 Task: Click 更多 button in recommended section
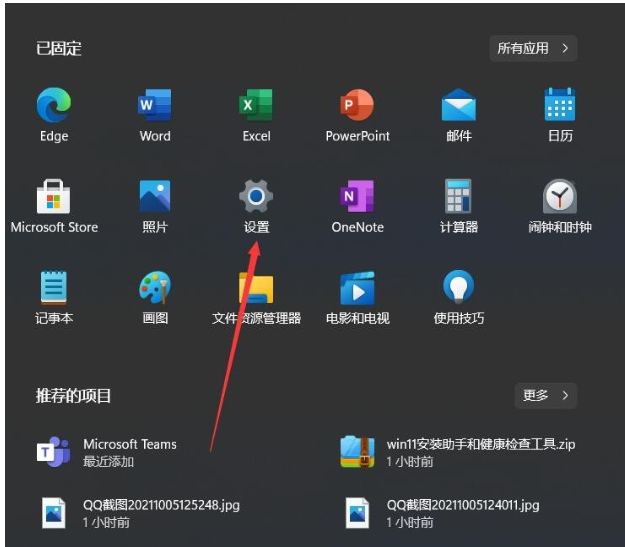[x=546, y=395]
